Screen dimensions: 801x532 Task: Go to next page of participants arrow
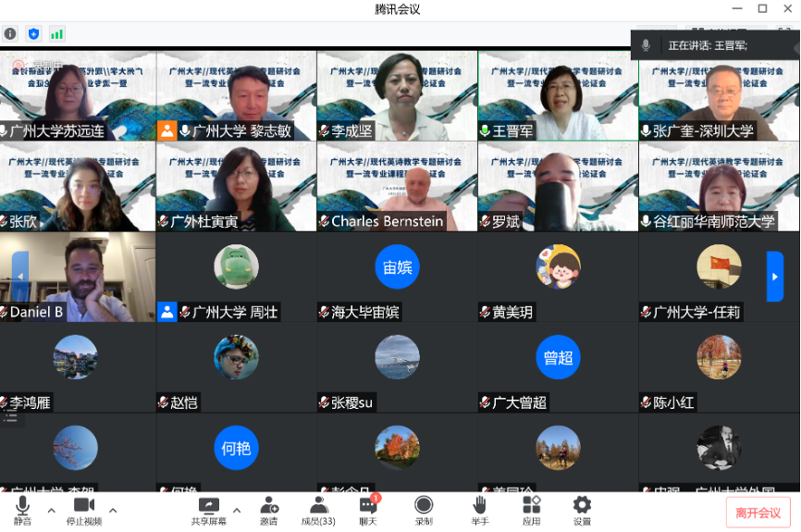point(775,276)
